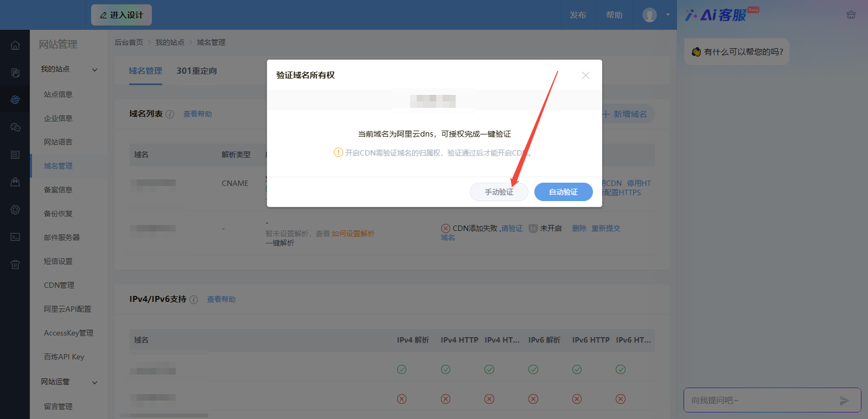Open 备案信息 in sidebar
This screenshot has width=868, height=419.
58,190
